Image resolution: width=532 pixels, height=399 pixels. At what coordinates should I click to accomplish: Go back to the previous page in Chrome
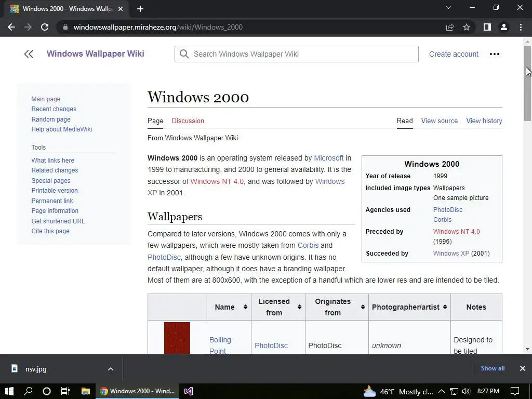(11, 27)
